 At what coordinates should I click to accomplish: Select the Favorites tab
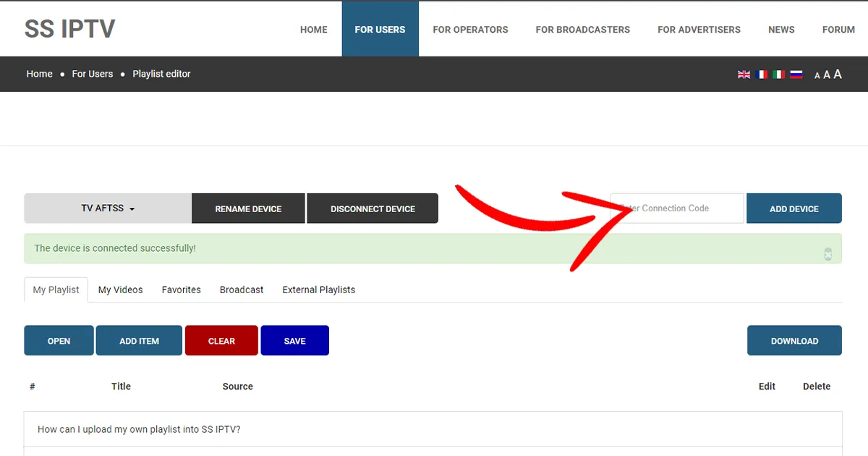point(181,290)
